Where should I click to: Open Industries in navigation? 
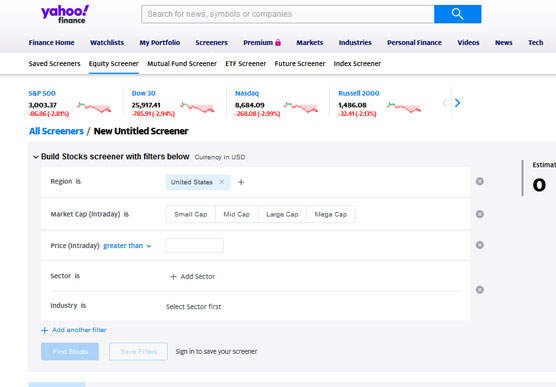point(355,43)
